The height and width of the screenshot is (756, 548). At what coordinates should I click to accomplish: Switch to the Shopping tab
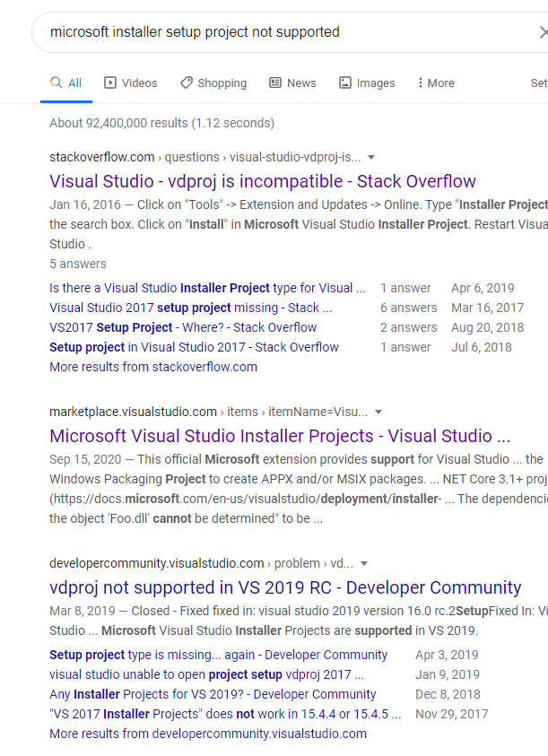tap(213, 83)
